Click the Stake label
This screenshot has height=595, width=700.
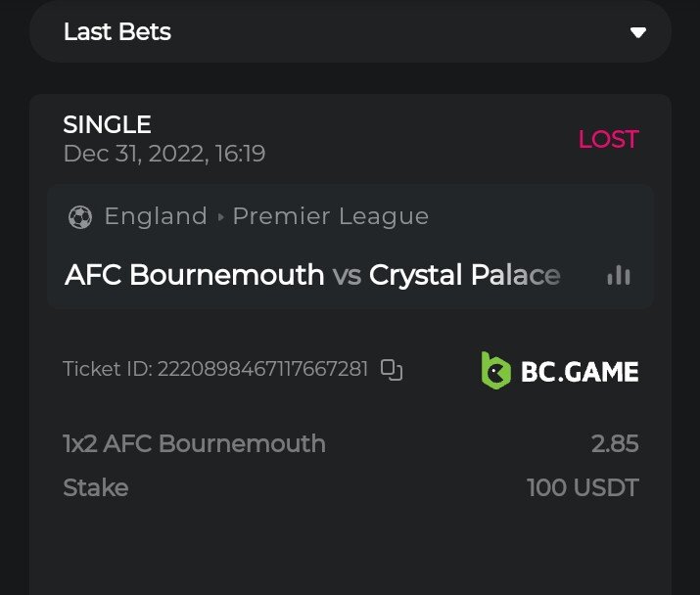[95, 486]
